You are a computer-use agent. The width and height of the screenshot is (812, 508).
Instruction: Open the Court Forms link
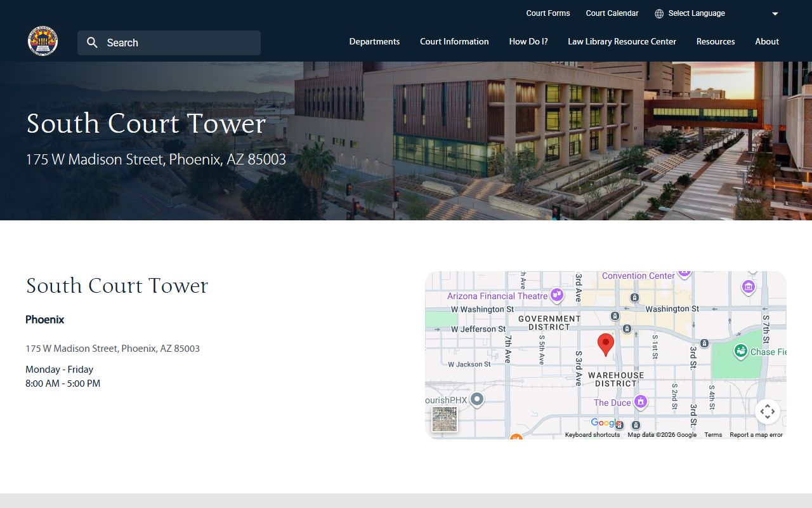point(548,13)
